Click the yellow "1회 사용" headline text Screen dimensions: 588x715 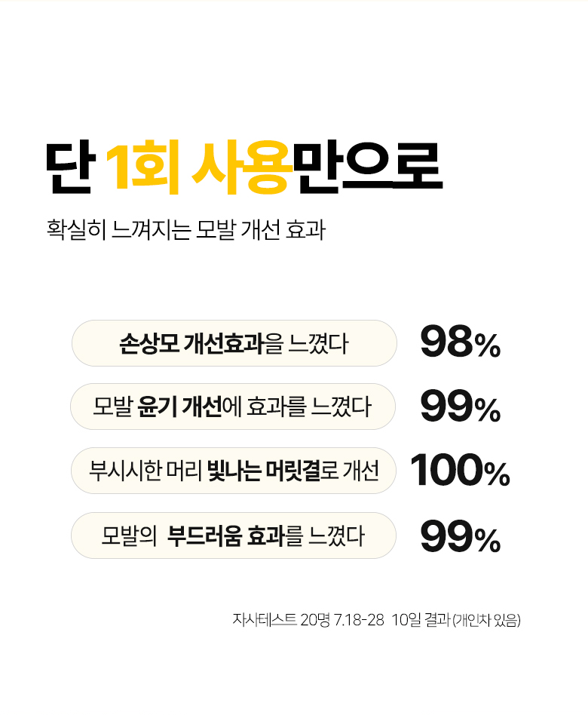pos(198,170)
